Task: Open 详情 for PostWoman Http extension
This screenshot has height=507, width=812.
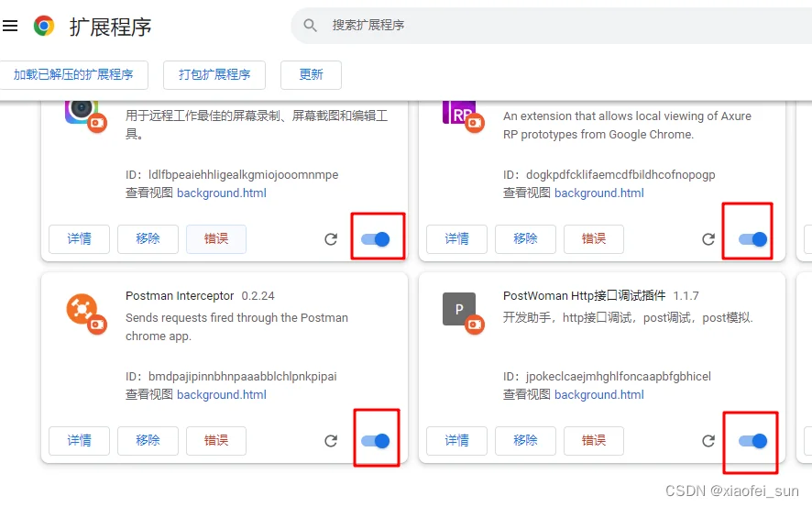Action: point(456,441)
